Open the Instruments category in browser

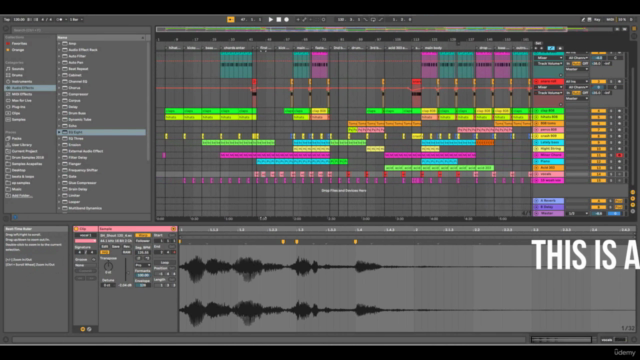pyautogui.click(x=21, y=82)
